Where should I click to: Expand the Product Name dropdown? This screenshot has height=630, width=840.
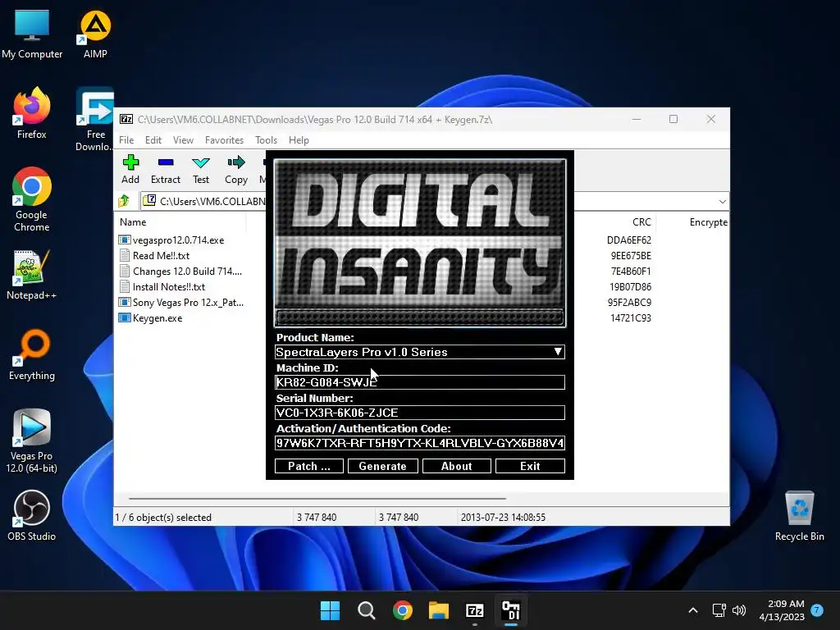[557, 352]
